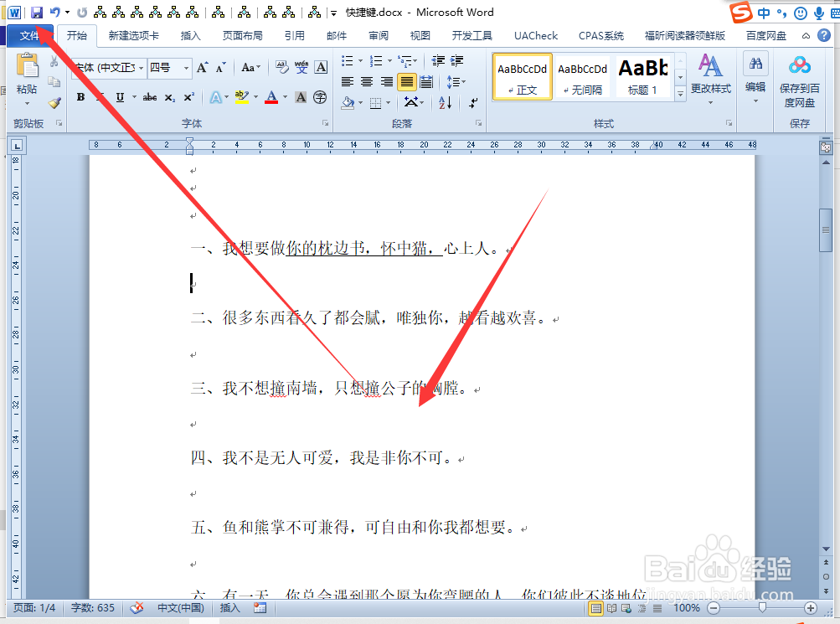Expand numbering list dropdown
Image resolution: width=840 pixels, height=624 pixels.
(389, 61)
